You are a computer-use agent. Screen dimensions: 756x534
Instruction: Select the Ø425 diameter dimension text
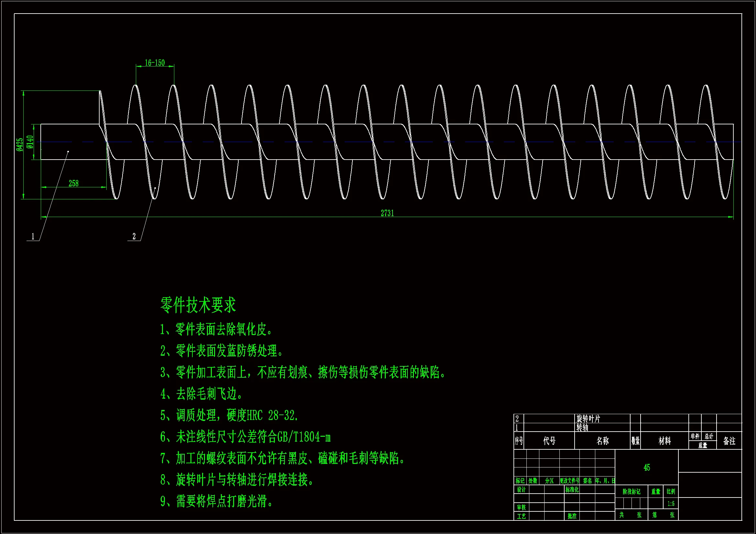click(20, 145)
